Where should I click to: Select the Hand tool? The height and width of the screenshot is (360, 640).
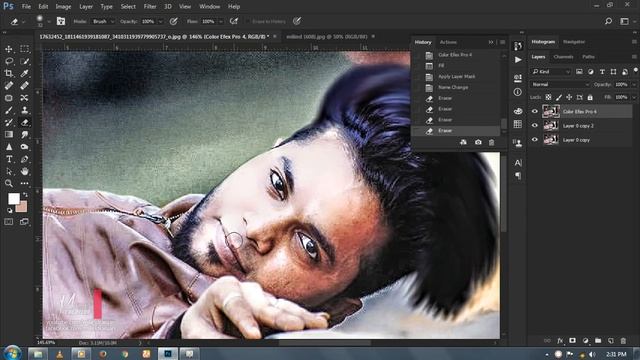[x=24, y=171]
